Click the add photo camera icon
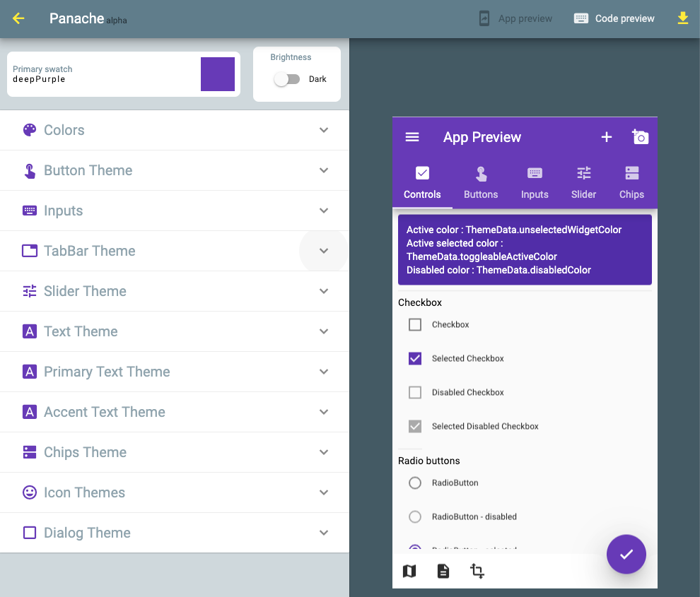 pos(640,137)
